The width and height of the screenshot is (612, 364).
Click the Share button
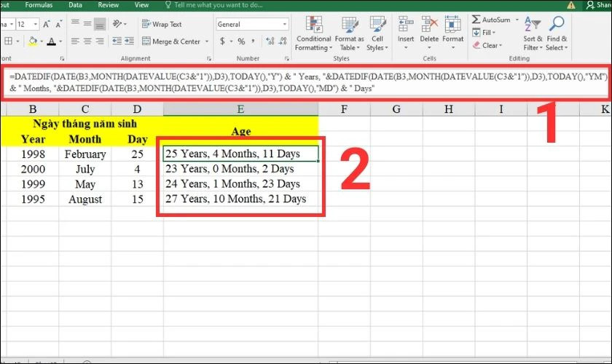[599, 5]
